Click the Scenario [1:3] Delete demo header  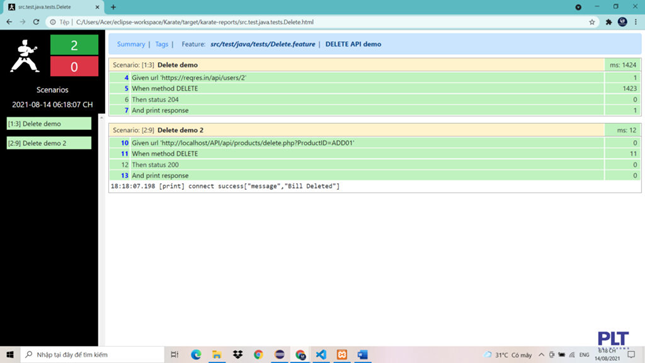[x=356, y=65]
